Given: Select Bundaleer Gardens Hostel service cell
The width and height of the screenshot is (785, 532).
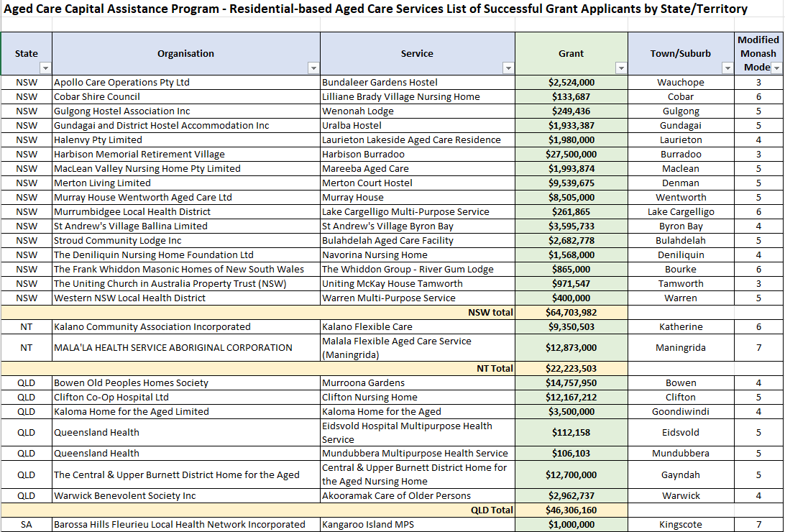Looking at the screenshot, I should (x=418, y=83).
